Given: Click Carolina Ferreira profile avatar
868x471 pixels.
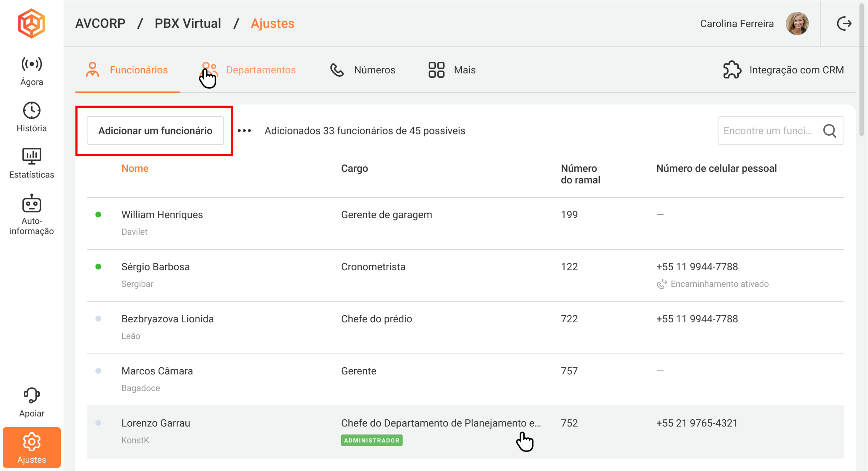Looking at the screenshot, I should point(797,23).
